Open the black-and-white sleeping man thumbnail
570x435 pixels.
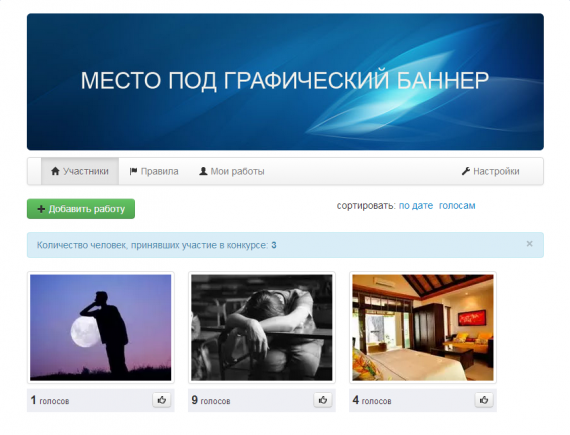pos(262,327)
